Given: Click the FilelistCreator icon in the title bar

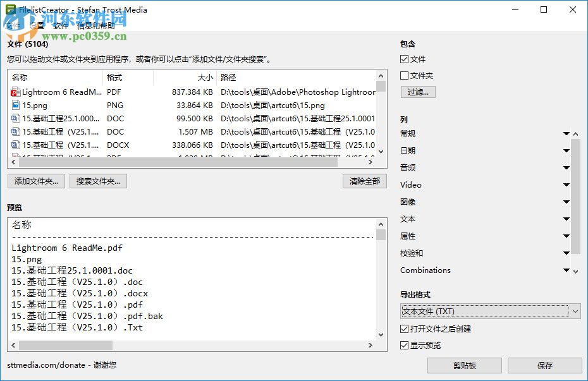Looking at the screenshot, I should pos(10,9).
